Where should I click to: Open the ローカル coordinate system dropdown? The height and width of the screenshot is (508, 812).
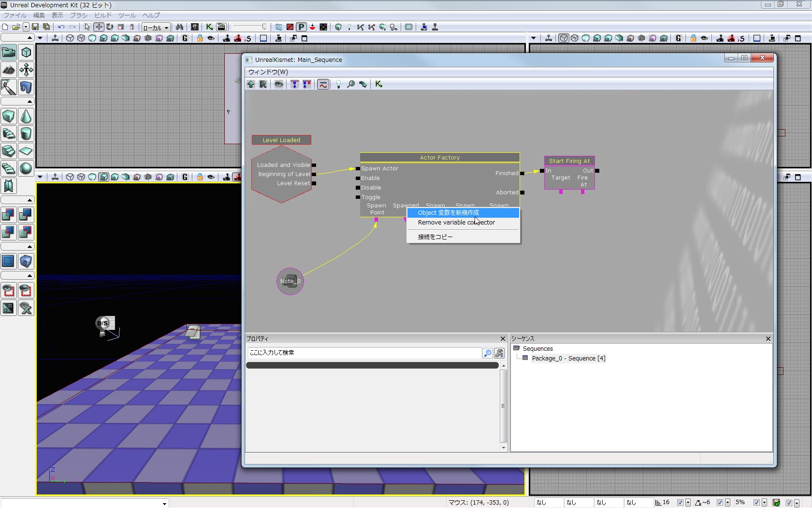click(166, 28)
